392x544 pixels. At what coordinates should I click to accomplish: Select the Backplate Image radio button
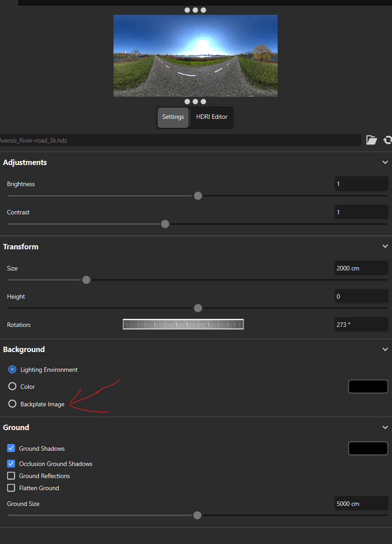(13, 404)
